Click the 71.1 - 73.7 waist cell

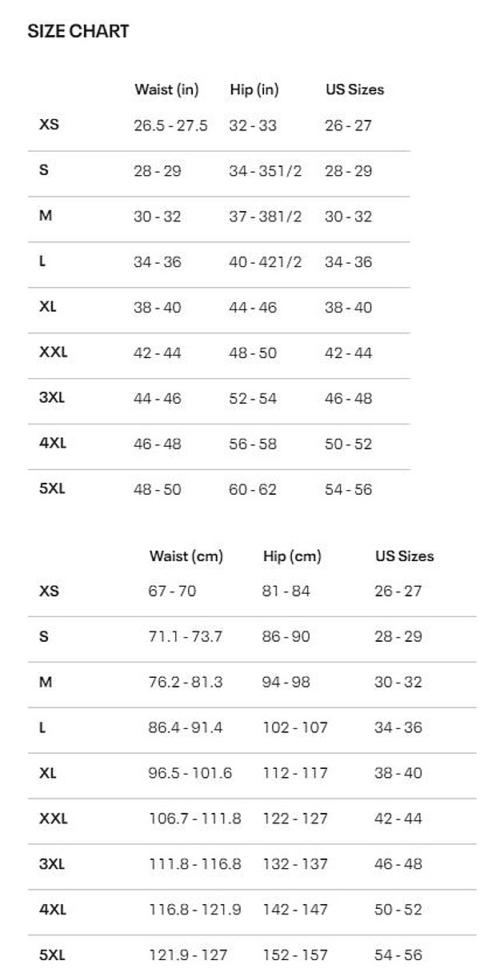(x=186, y=637)
